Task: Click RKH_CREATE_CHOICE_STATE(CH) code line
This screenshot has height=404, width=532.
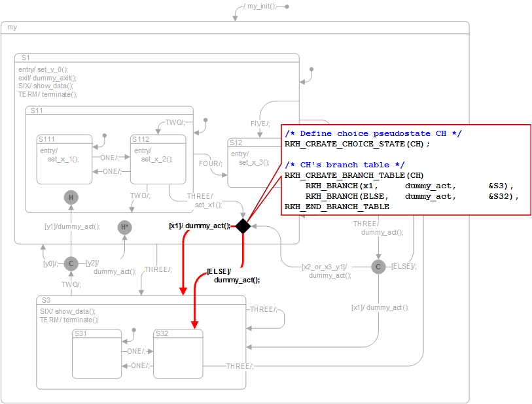Action: [357, 144]
